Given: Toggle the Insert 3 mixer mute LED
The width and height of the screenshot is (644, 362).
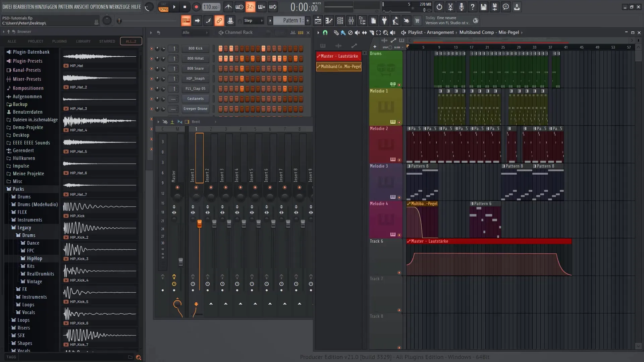Looking at the screenshot, I should [x=226, y=187].
